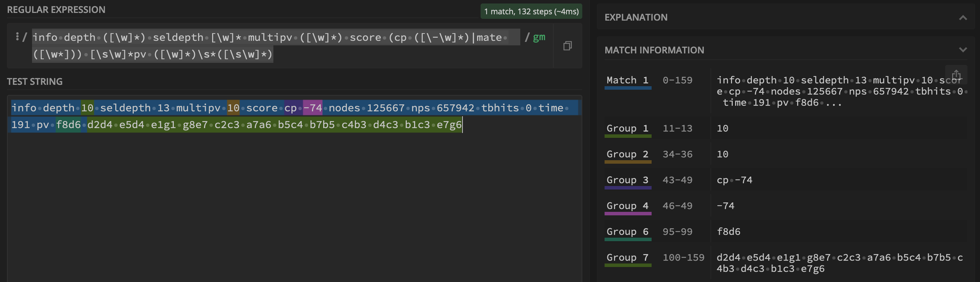The width and height of the screenshot is (980, 282).
Task: Select the Match 1 label
Action: 627,80
